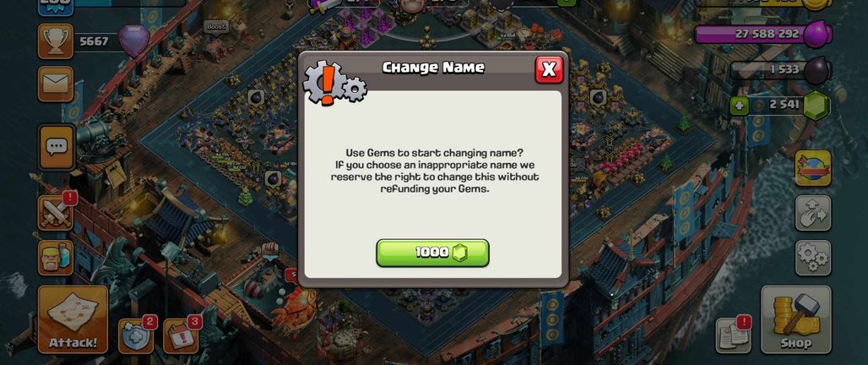Open the mail inbox envelope icon
The width and height of the screenshot is (868, 365).
click(56, 84)
